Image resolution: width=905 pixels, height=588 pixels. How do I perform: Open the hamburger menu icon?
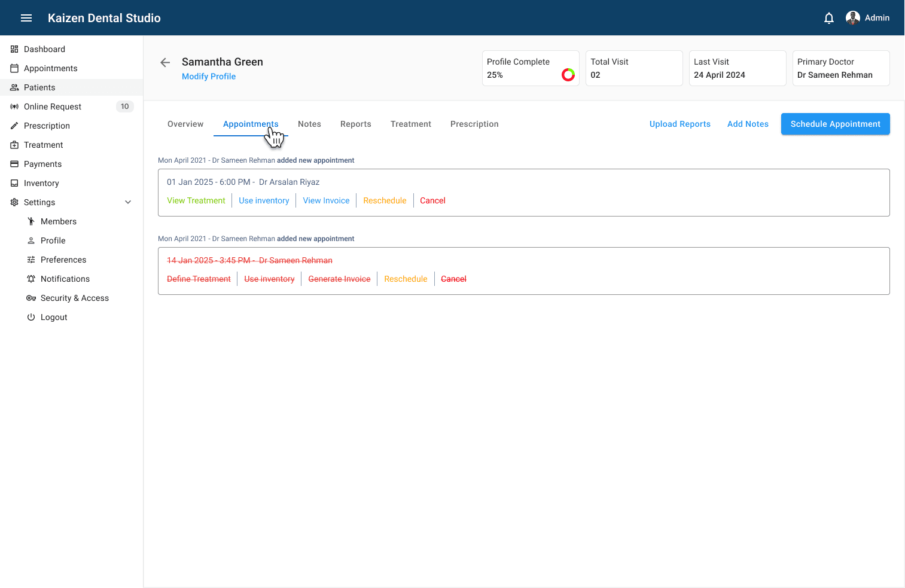[x=26, y=18]
